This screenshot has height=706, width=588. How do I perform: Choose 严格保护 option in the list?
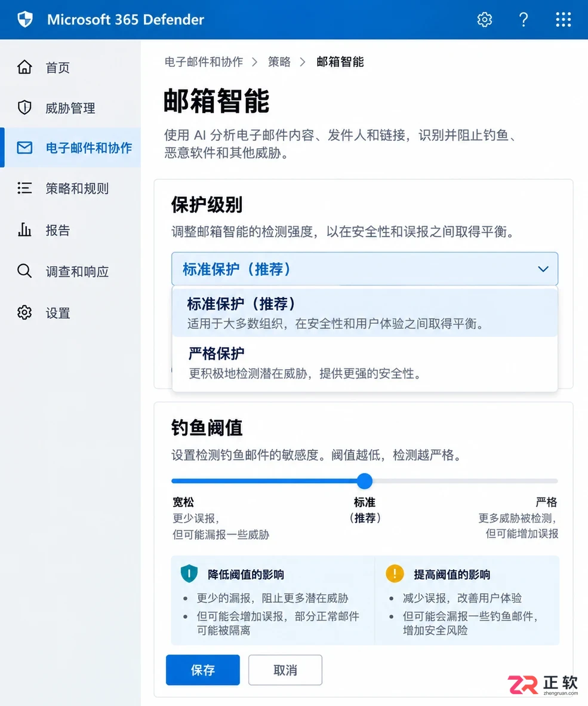(364, 363)
